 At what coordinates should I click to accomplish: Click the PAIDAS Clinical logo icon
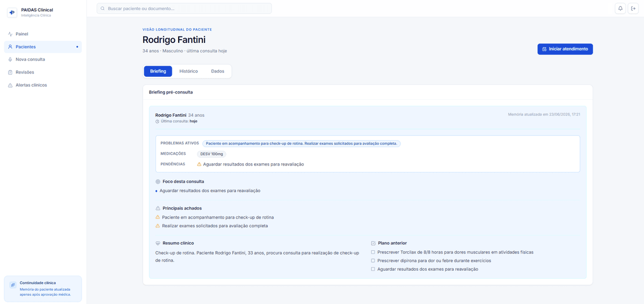[x=12, y=12]
